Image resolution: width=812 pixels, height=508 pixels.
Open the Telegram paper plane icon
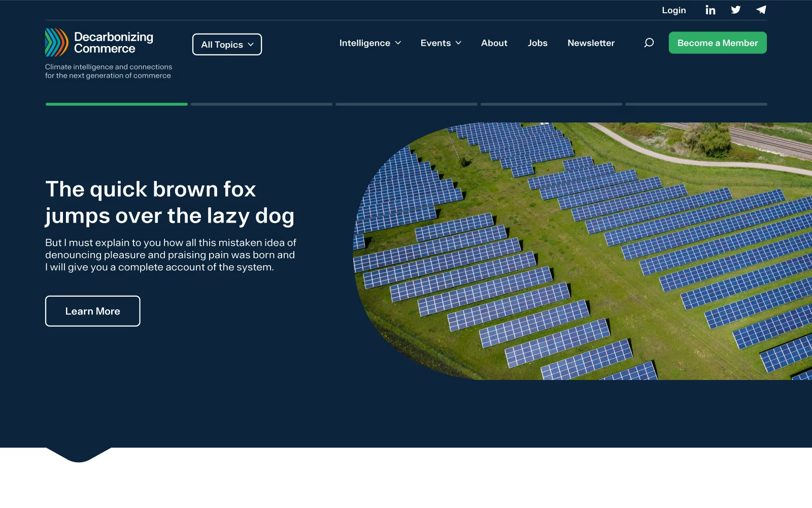click(x=761, y=10)
